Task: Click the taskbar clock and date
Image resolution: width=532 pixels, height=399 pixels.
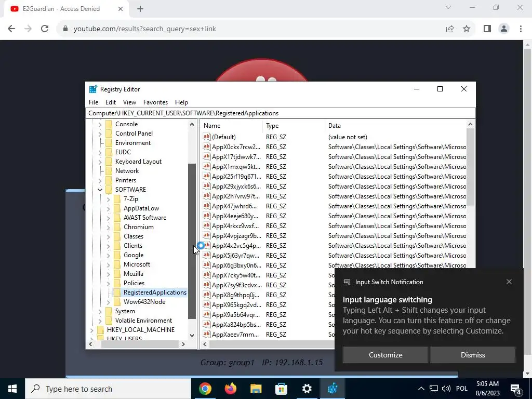Action: pyautogui.click(x=487, y=389)
